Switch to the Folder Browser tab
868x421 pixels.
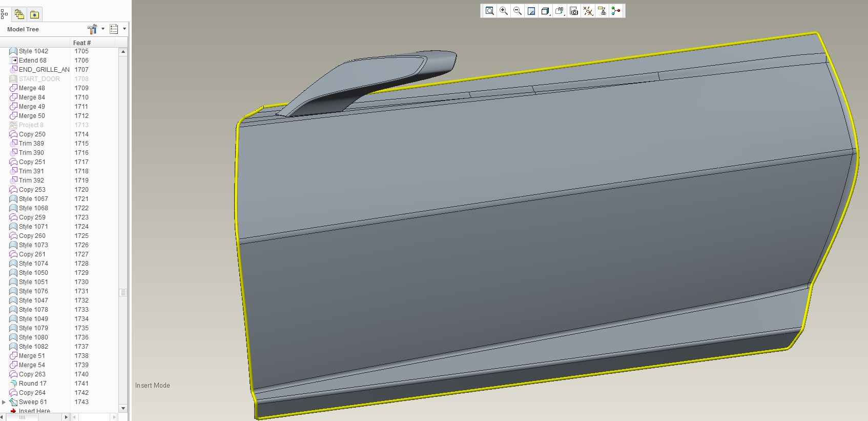19,14
